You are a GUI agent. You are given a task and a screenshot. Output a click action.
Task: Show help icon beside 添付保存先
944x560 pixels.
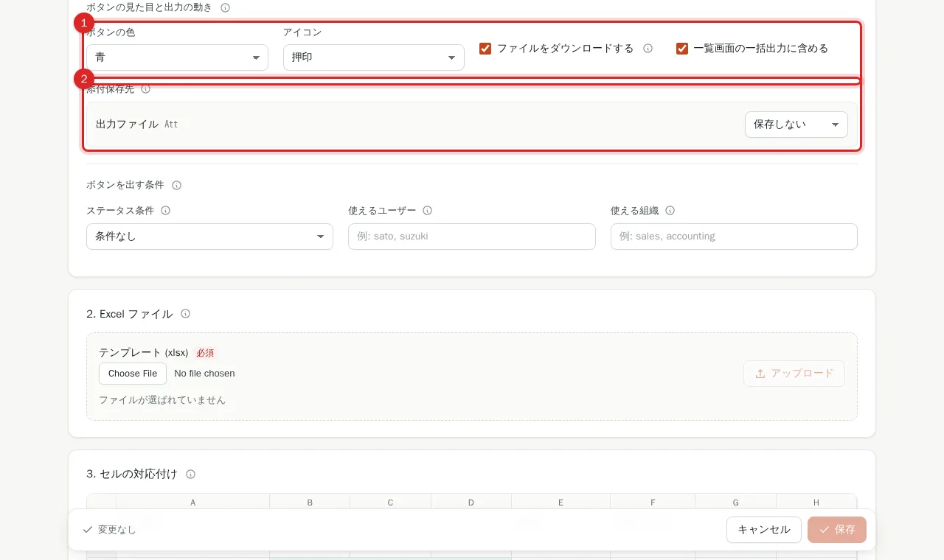pos(146,89)
